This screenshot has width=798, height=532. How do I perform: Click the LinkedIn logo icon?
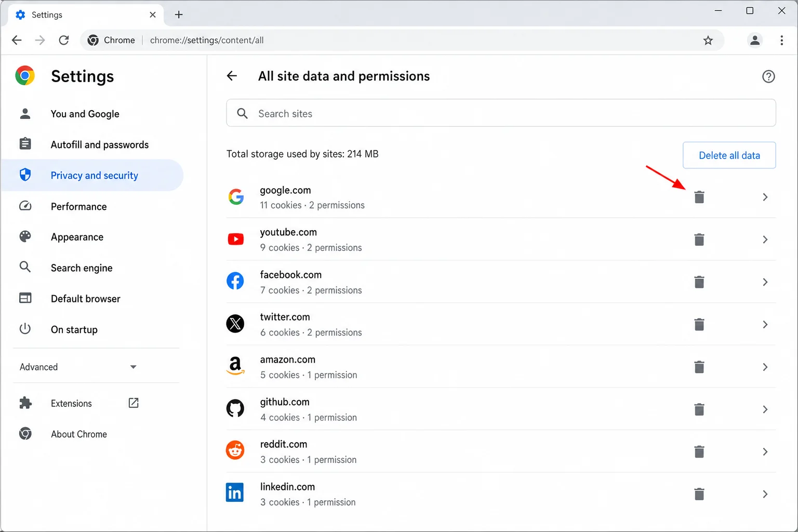(235, 493)
